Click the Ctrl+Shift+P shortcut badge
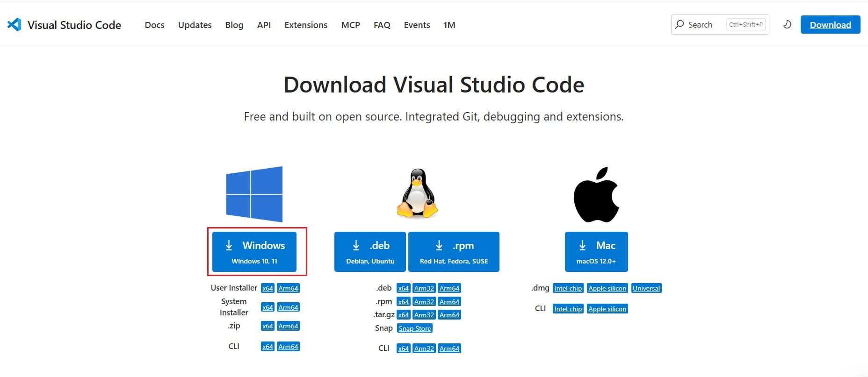Image resolution: width=868 pixels, height=377 pixels. [746, 24]
